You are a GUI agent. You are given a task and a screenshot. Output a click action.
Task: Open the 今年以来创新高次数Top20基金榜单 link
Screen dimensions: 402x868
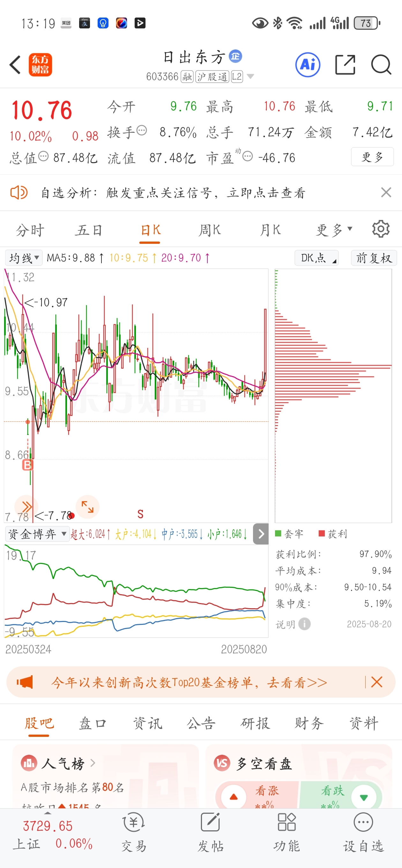[x=189, y=683]
